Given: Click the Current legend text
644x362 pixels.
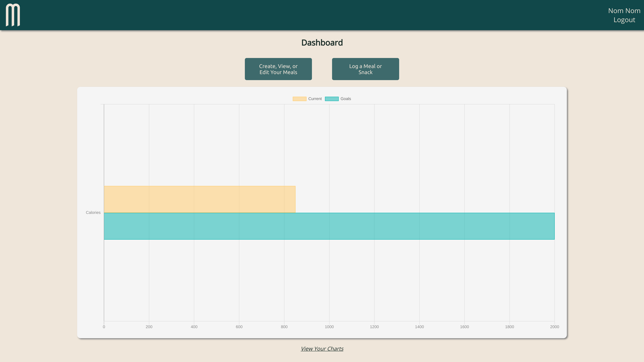Looking at the screenshot, I should (x=315, y=99).
